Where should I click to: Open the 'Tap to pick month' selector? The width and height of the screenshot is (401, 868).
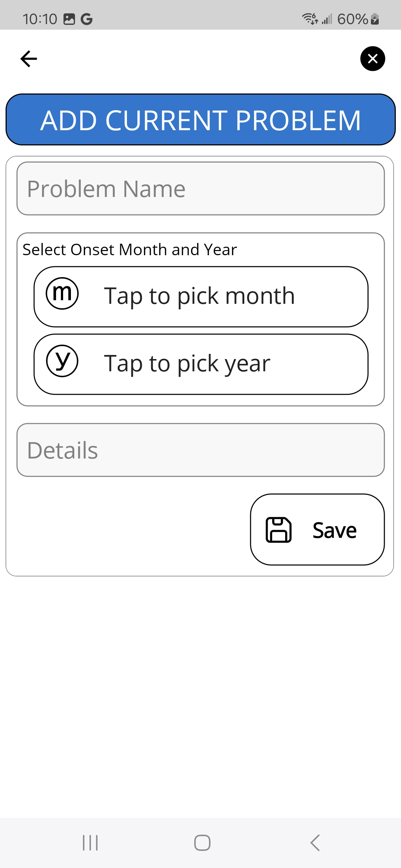point(200,297)
